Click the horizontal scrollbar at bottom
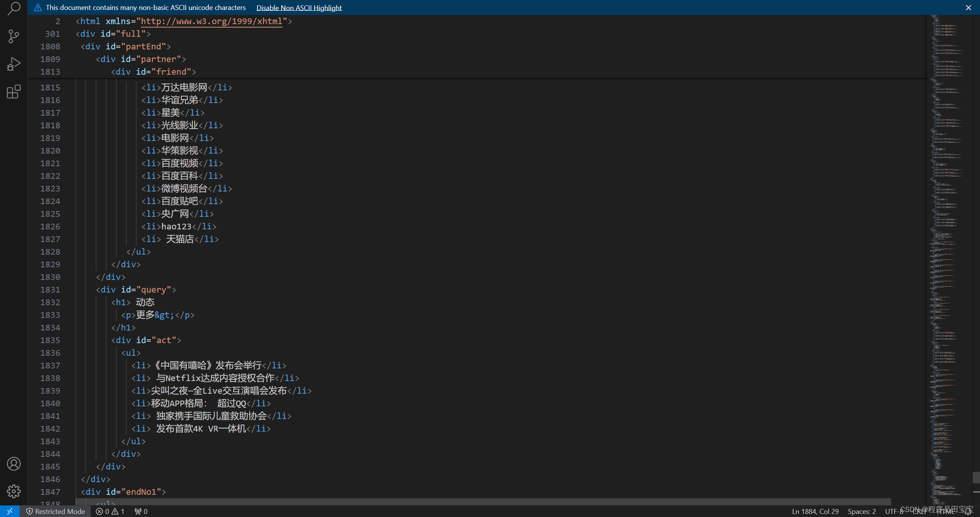This screenshot has width=980, height=517. click(x=483, y=501)
